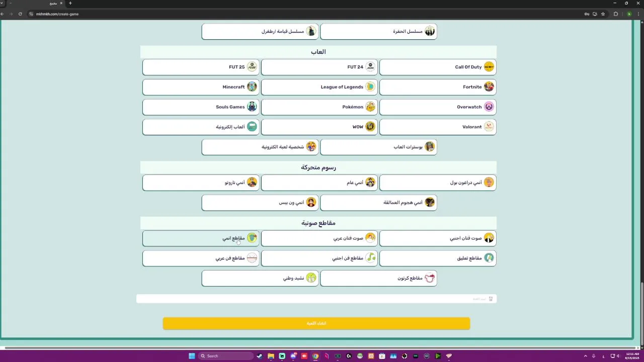
Task: Click the Overwatch logo icon
Action: (x=489, y=107)
